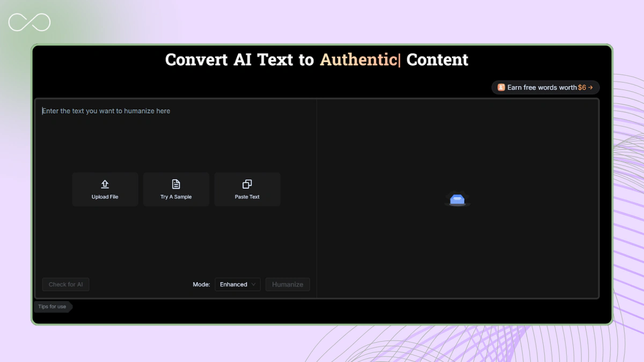The height and width of the screenshot is (362, 644).
Task: Click the infinity logo in the corner
Action: 30,23
